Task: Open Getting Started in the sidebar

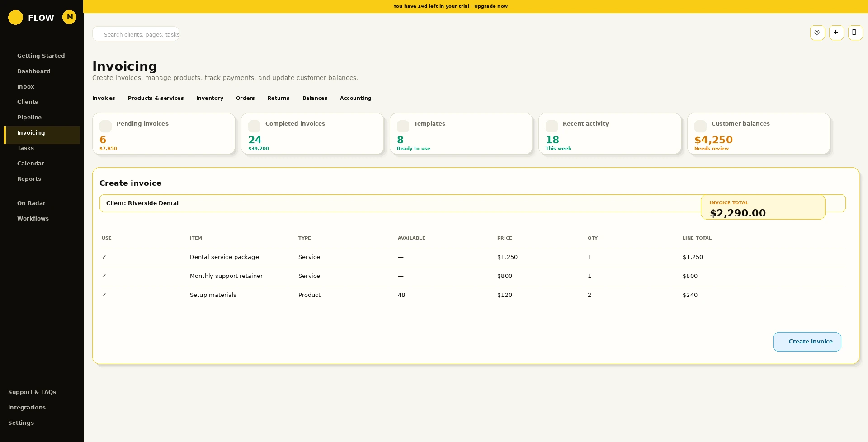Action: [41, 56]
